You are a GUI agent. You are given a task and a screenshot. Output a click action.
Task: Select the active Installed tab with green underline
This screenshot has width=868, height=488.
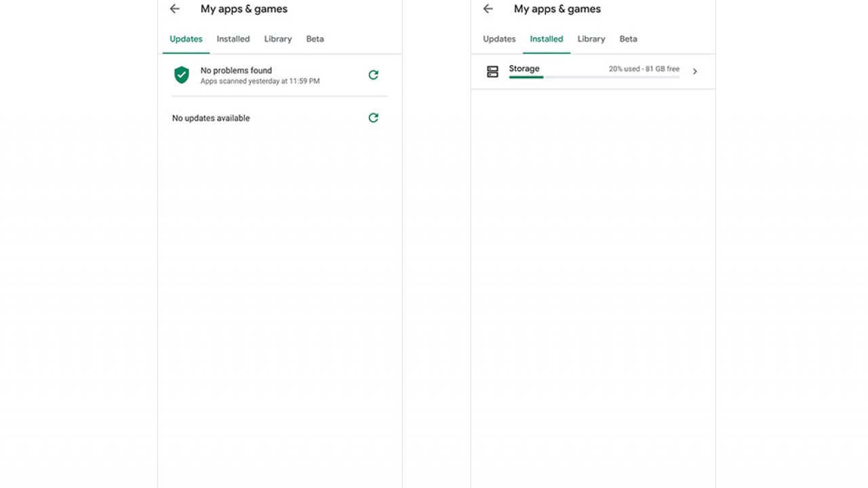(547, 39)
